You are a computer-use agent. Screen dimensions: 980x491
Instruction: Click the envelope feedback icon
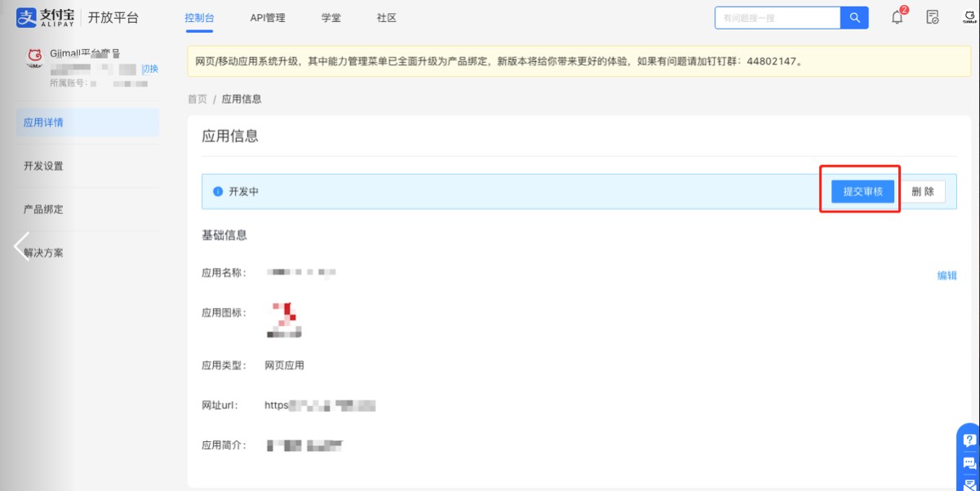pyautogui.click(x=969, y=484)
